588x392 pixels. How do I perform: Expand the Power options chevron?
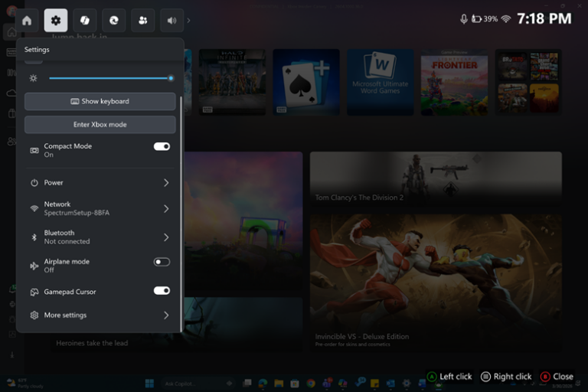[x=166, y=183]
